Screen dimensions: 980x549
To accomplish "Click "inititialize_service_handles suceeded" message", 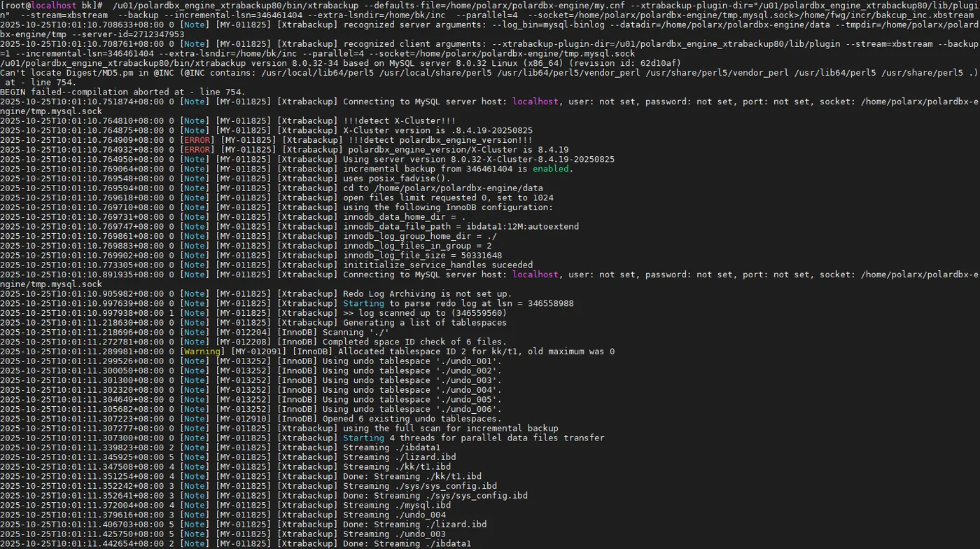I will pos(437,265).
